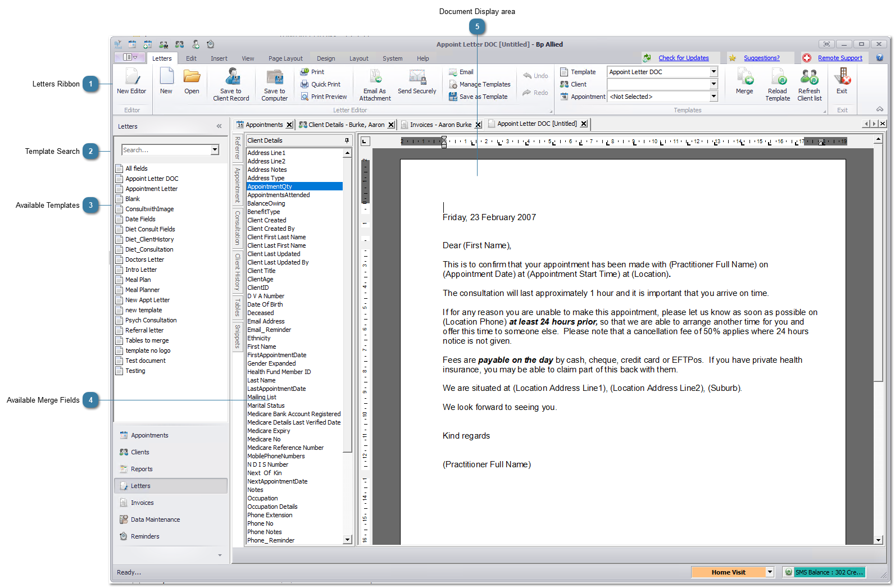The image size is (895, 588).
Task: Click the Merge icon
Action: 744,81
